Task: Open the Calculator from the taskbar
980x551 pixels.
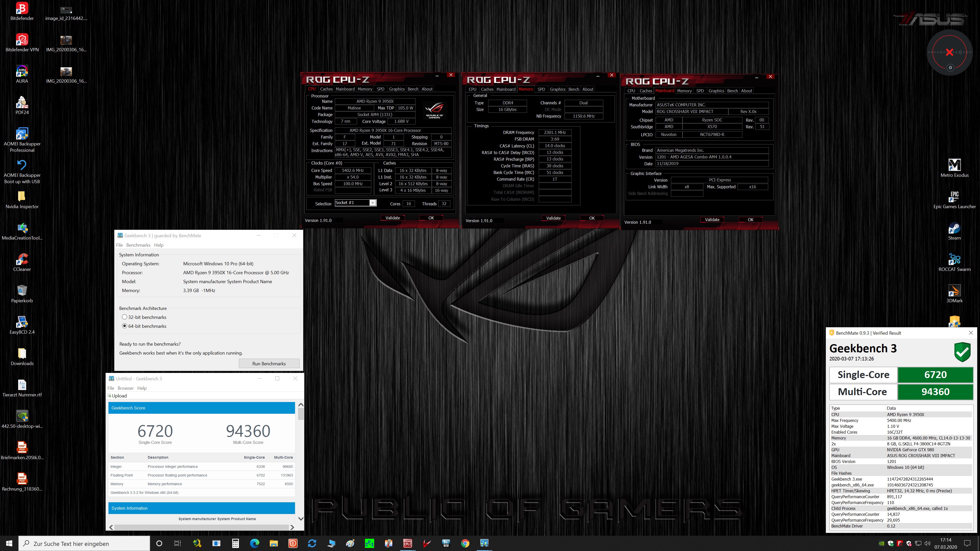Action: [236, 543]
